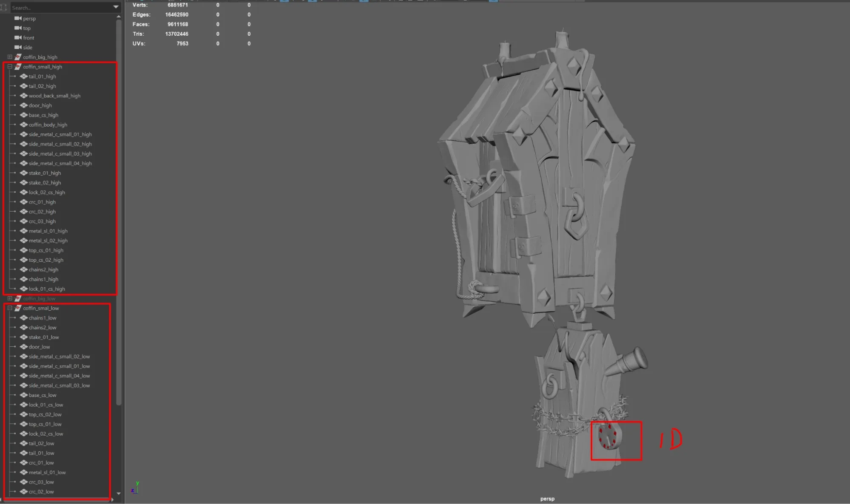
Task: Click the mesh icon beside crc_02_high
Action: pos(24,212)
